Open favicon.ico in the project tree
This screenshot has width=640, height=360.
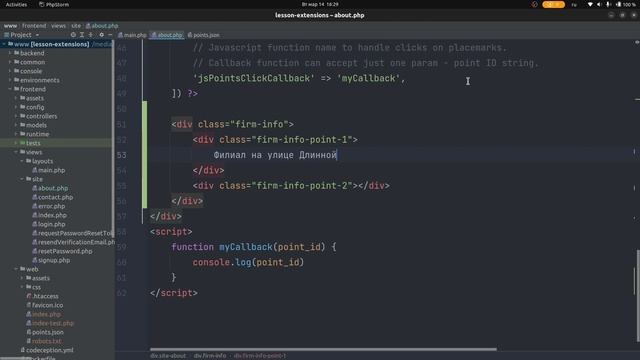pyautogui.click(x=44, y=305)
